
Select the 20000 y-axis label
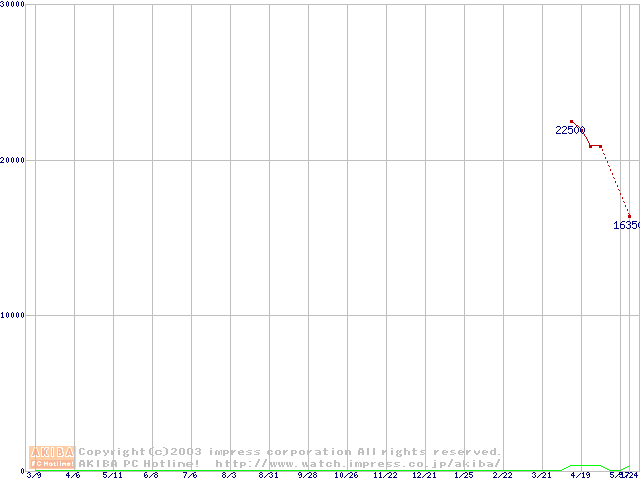pyautogui.click(x=14, y=160)
